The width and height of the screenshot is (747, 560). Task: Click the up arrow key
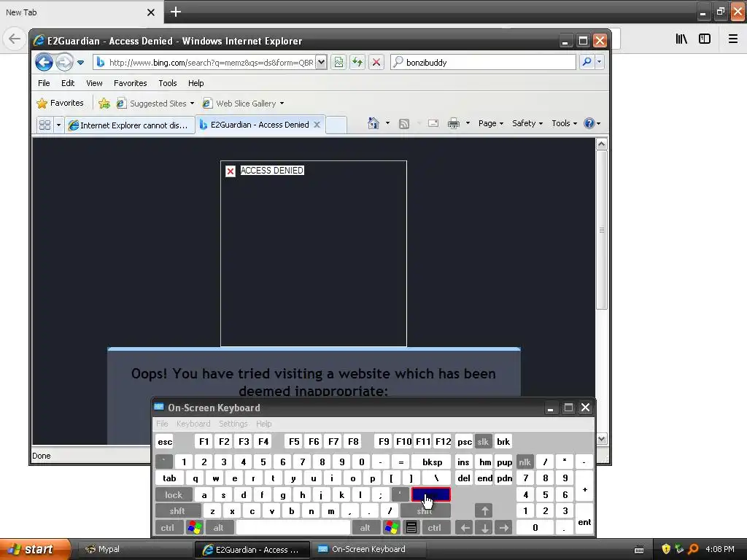pos(484,511)
